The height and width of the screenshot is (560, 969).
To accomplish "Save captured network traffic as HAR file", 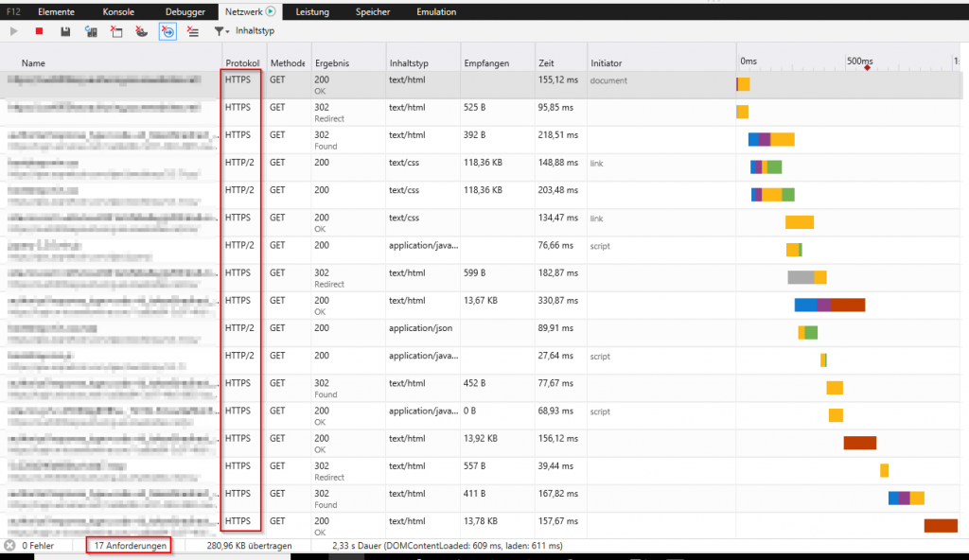I will click(64, 31).
